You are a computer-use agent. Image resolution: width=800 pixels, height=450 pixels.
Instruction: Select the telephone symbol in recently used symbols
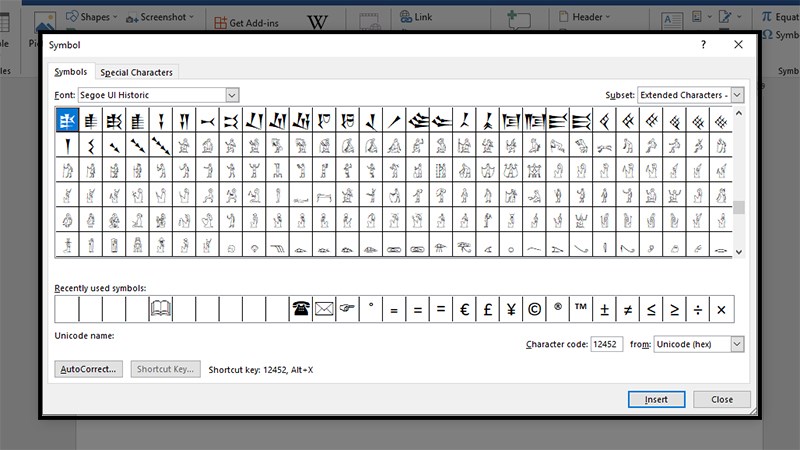click(301, 309)
